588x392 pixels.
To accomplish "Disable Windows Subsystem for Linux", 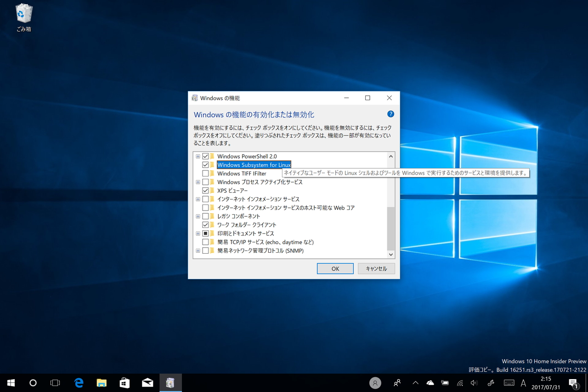I will click(205, 165).
